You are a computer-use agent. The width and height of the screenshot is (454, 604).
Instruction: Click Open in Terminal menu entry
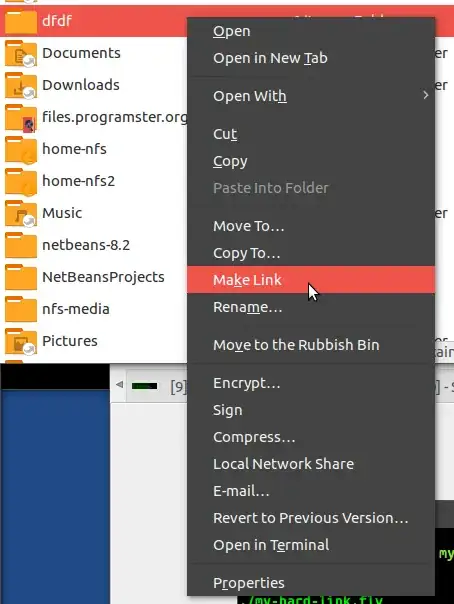tap(311, 545)
